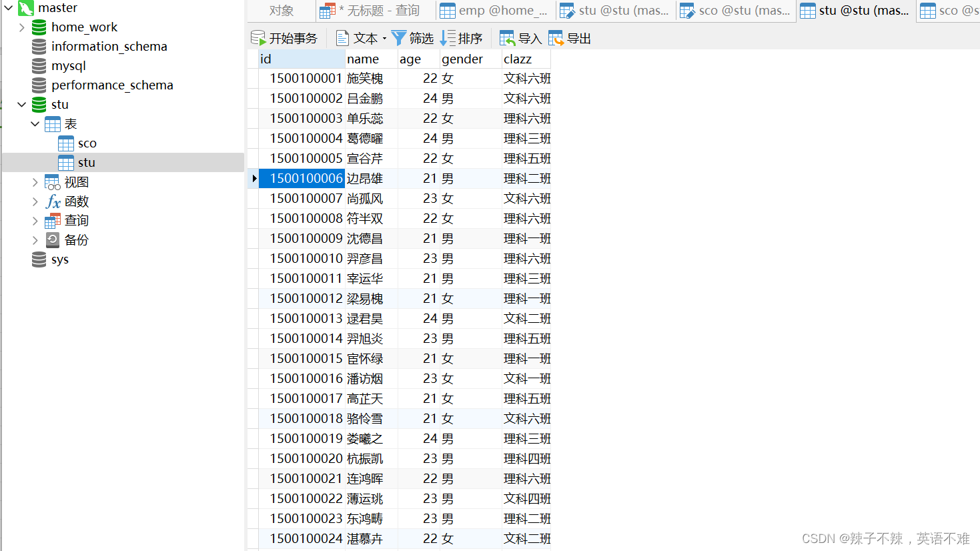Click clazz cell in row 1500100020

526,459
